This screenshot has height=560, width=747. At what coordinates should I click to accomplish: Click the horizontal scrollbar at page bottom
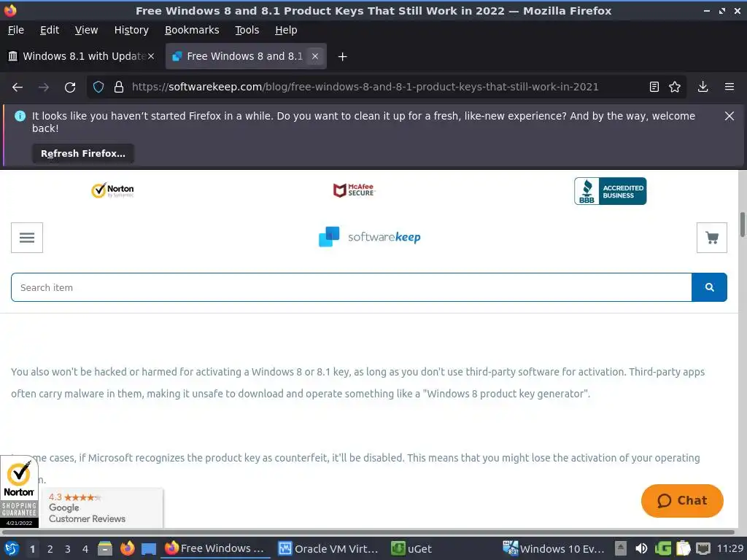(x=368, y=532)
